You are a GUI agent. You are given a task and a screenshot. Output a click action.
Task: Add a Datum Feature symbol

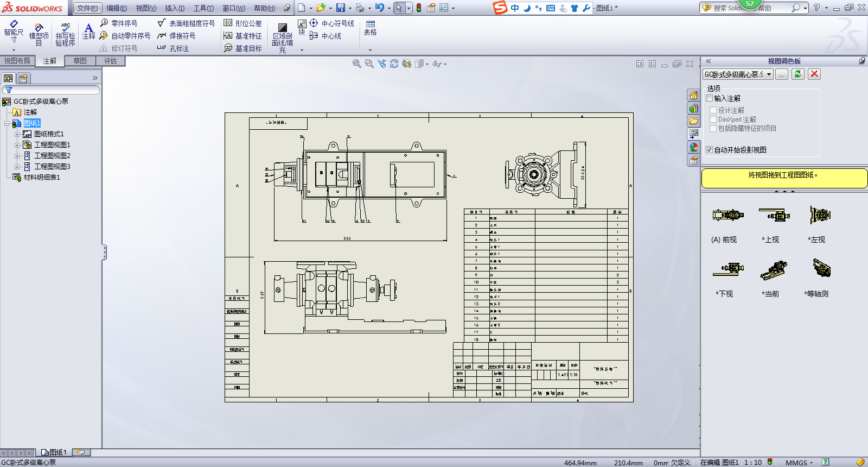coord(242,36)
